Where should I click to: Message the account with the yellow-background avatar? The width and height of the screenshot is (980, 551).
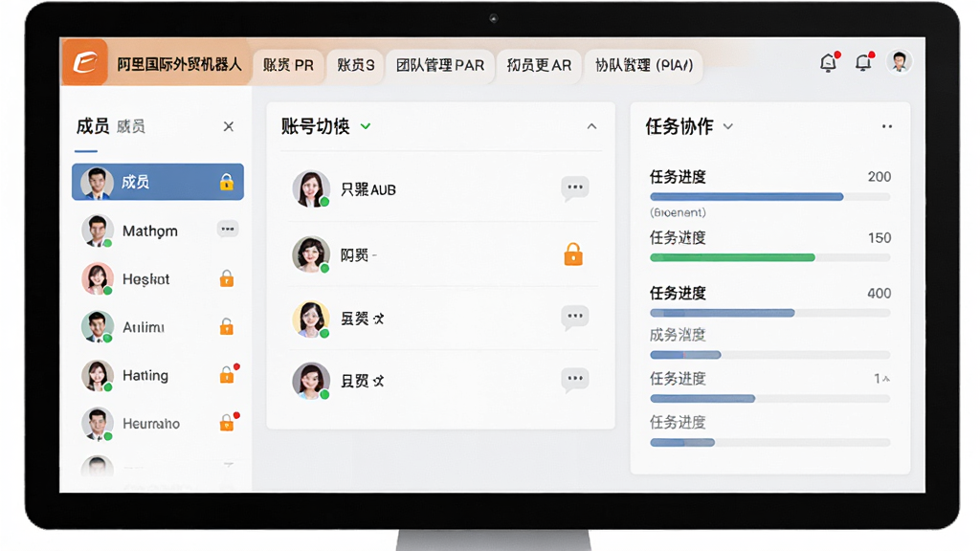click(x=574, y=317)
